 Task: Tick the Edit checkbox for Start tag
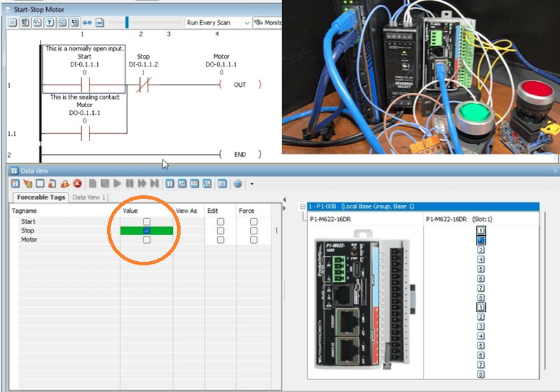(x=220, y=222)
